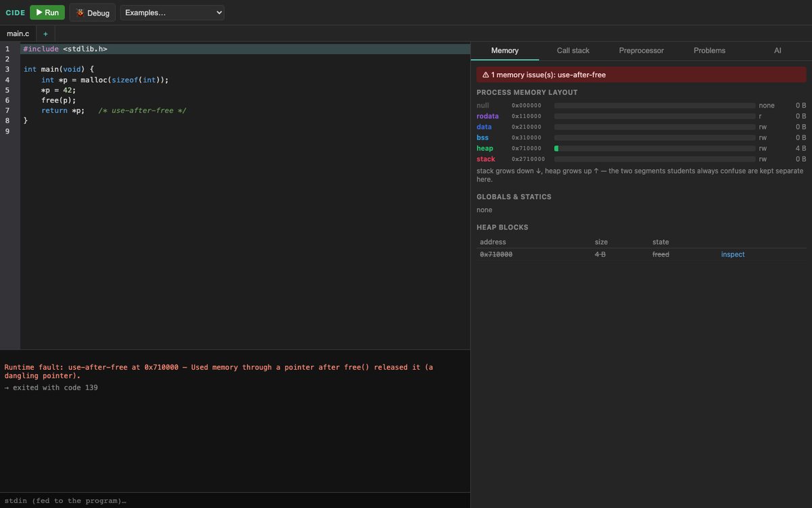Add a new file with the plus icon
This screenshot has width=812, height=508.
click(45, 33)
